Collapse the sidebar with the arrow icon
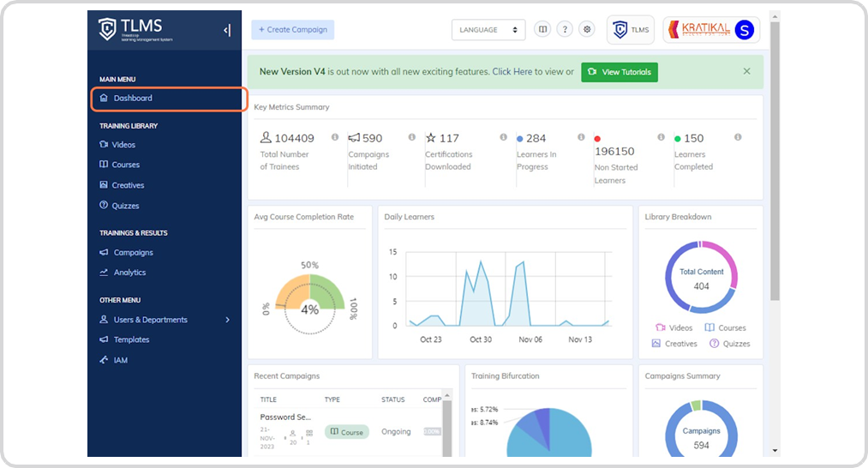The width and height of the screenshot is (868, 468). [x=227, y=30]
